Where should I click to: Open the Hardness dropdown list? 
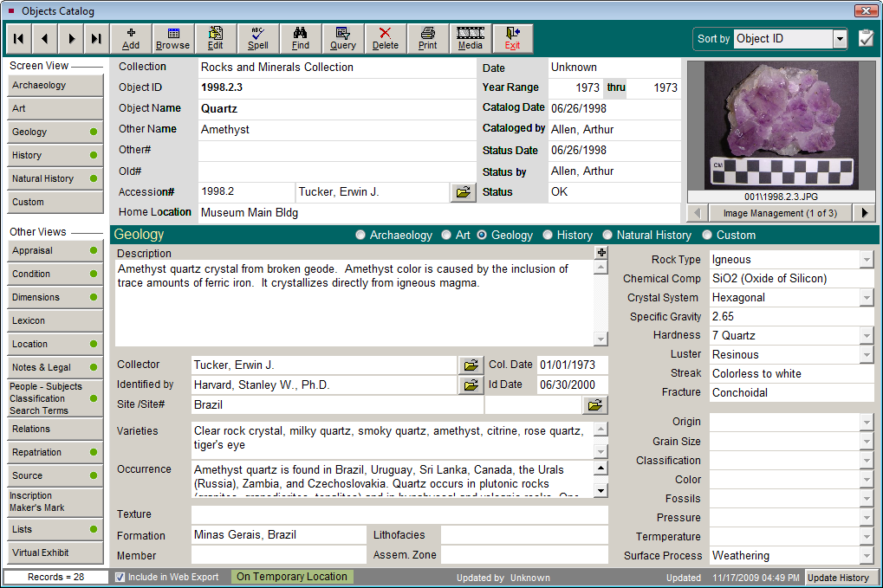pos(867,335)
